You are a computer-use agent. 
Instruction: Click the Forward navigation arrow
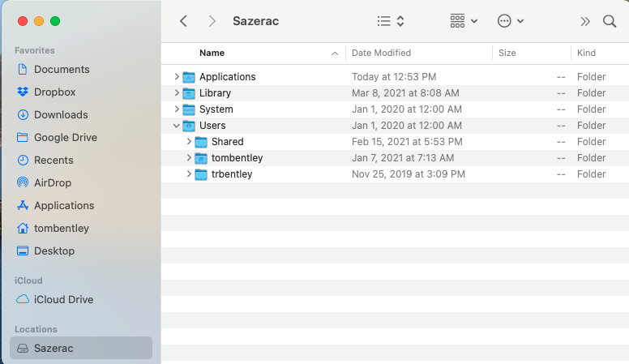tap(212, 21)
